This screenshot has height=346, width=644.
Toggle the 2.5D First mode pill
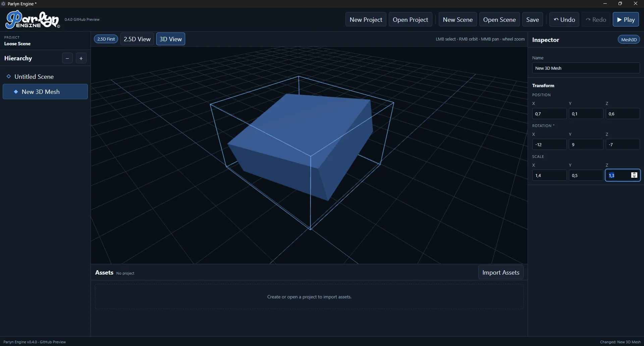[106, 39]
